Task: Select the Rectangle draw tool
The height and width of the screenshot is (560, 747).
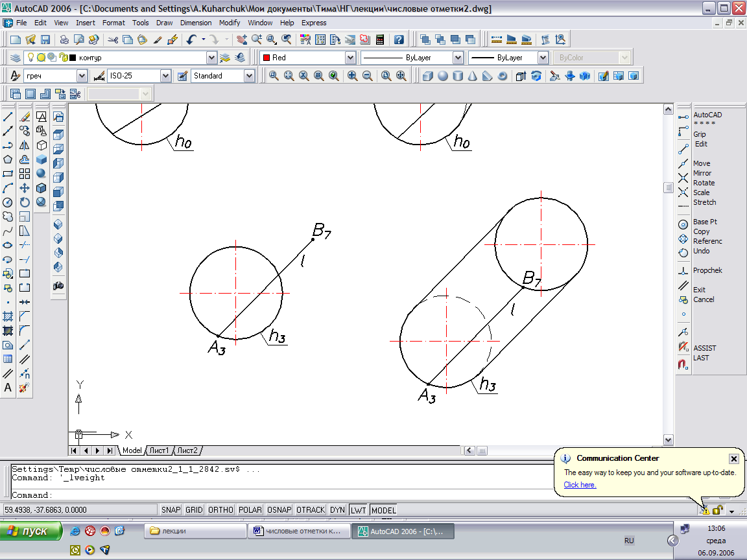Action: (x=8, y=174)
